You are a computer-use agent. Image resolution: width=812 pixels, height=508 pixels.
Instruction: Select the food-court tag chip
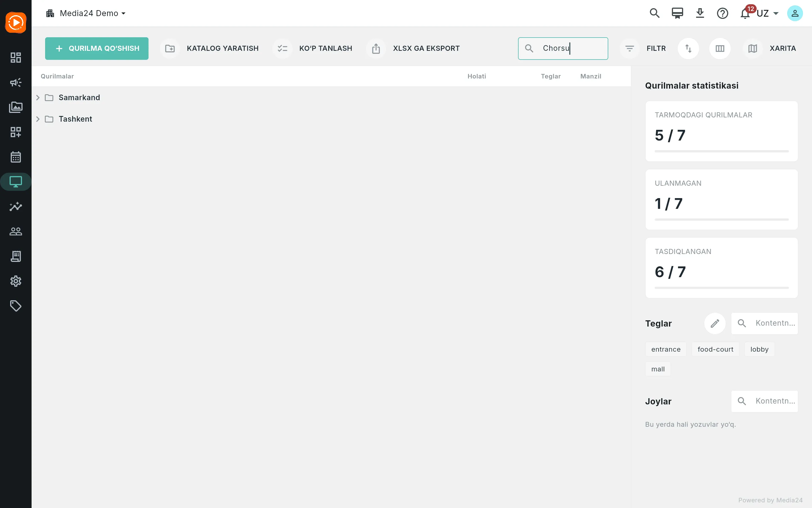pyautogui.click(x=715, y=349)
